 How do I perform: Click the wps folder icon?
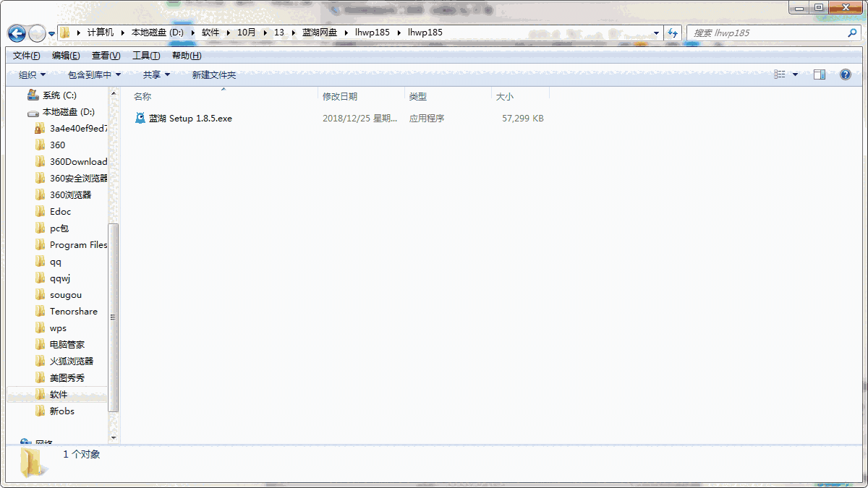tap(40, 328)
